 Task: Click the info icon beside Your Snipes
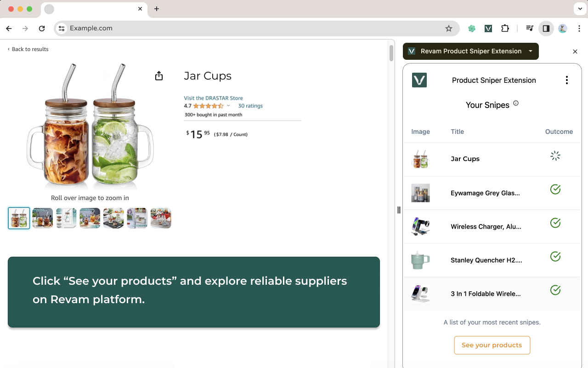[516, 103]
